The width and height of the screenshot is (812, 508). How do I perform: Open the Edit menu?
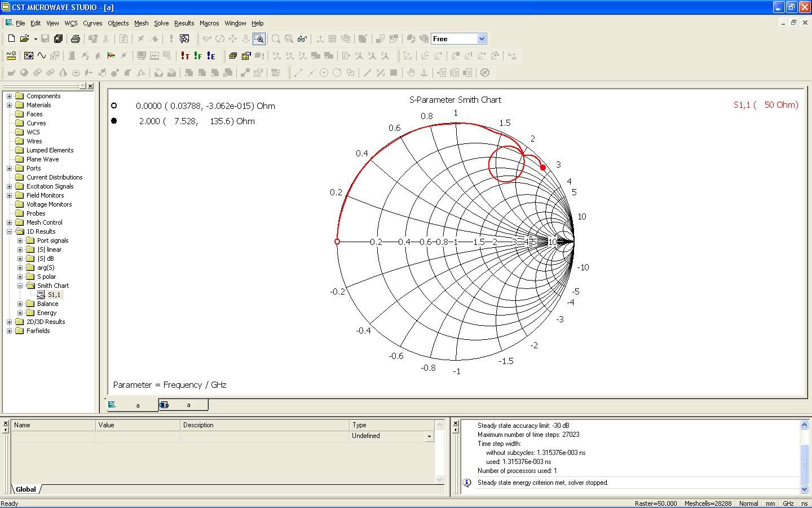click(x=36, y=23)
